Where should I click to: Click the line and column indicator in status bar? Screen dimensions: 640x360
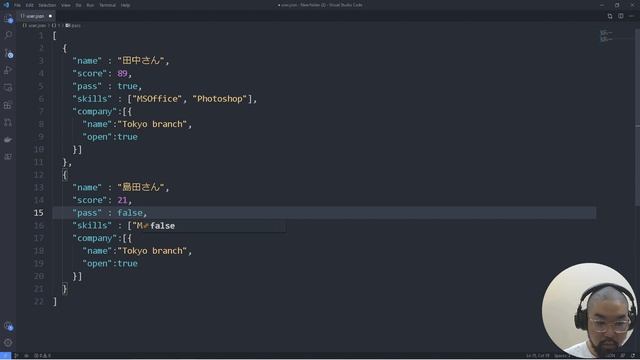coord(538,356)
